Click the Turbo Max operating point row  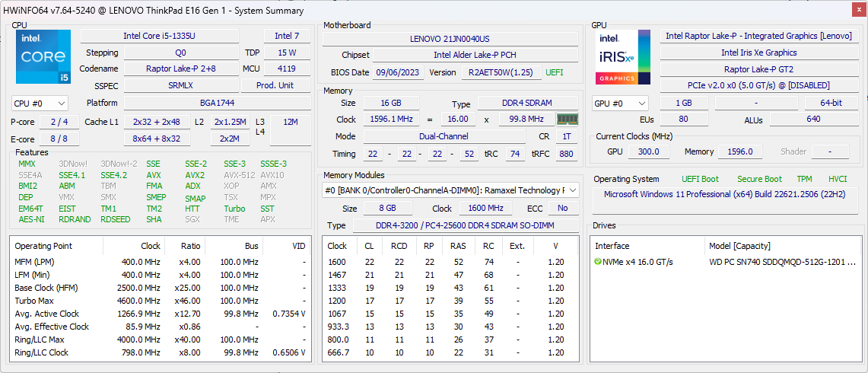(x=160, y=301)
